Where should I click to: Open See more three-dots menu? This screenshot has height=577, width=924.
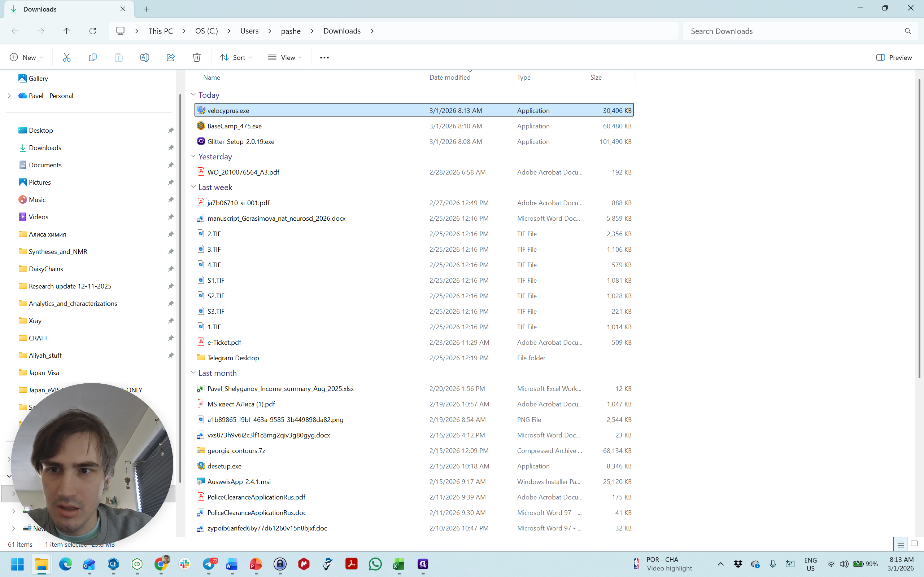324,58
